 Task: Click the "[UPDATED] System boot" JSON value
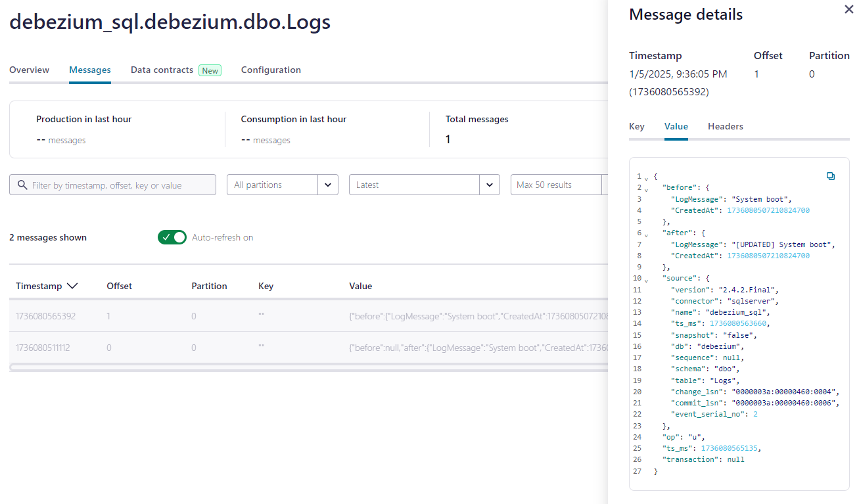click(783, 244)
